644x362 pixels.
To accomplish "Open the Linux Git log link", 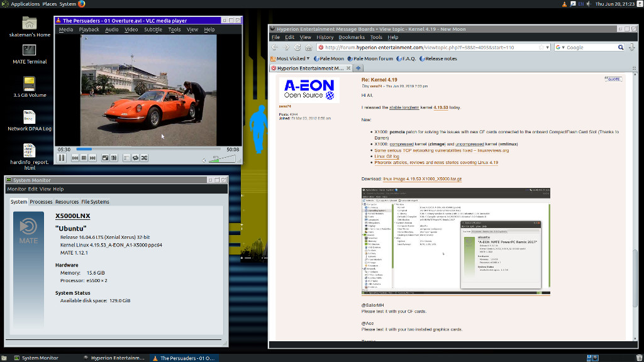I will pyautogui.click(x=387, y=156).
